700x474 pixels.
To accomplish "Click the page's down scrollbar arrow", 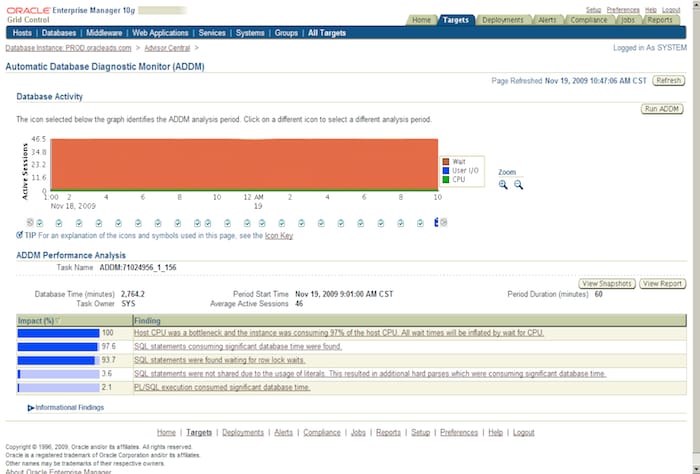I will click(696, 469).
